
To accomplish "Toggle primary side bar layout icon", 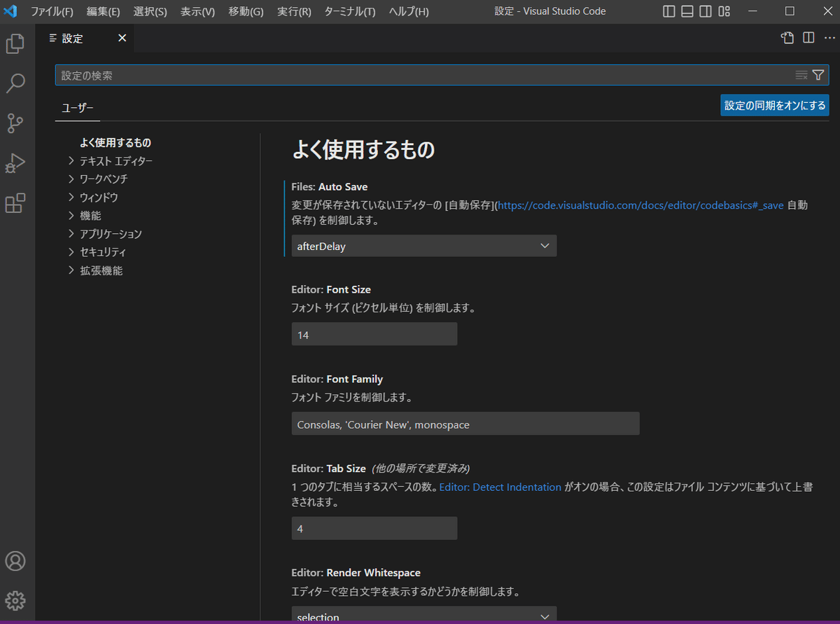I will 669,11.
